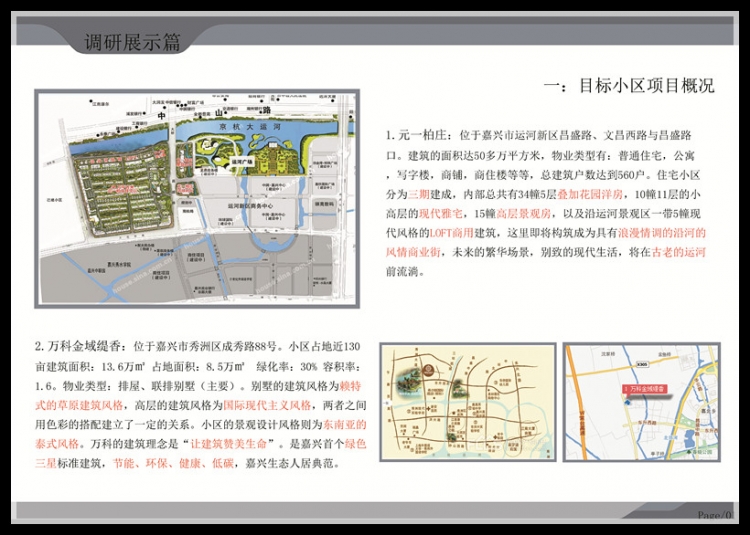
Task: Click the red phrase LOFT商用
Action: pyautogui.click(x=452, y=233)
